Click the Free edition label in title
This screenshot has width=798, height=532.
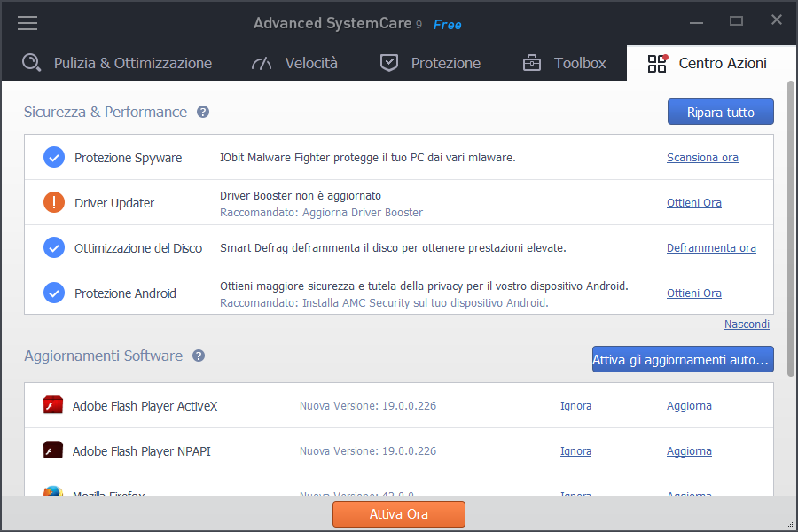[x=448, y=25]
